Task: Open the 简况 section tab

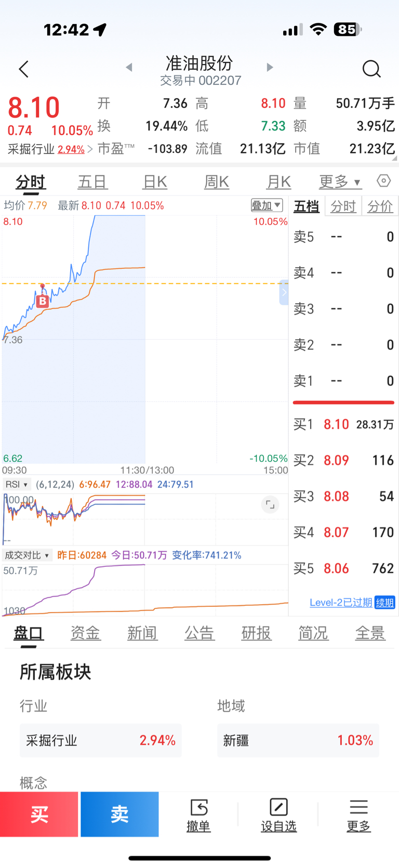Action: [x=313, y=633]
